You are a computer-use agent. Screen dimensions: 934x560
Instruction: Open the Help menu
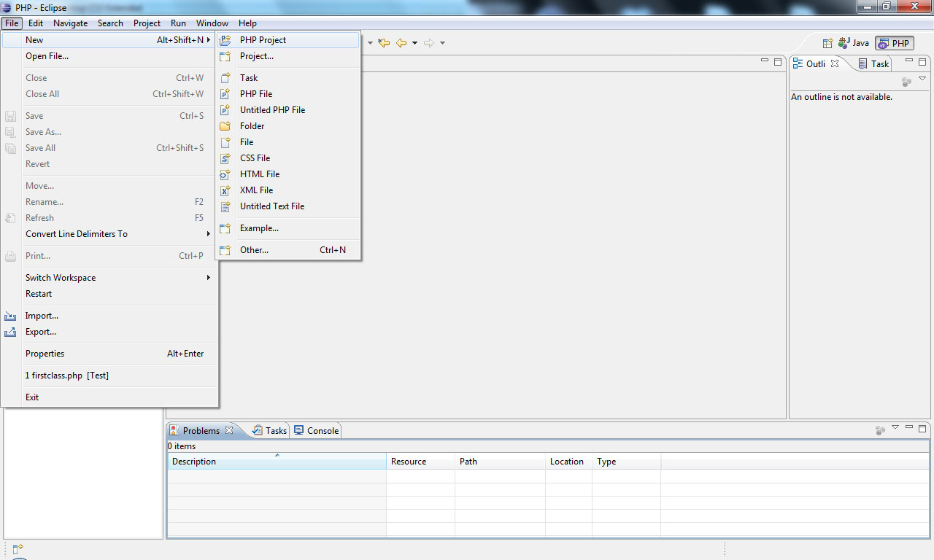[x=247, y=23]
